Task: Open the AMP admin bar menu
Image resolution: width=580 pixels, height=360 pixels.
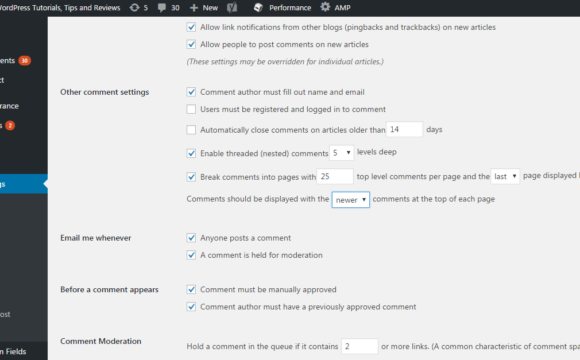Action: click(342, 8)
